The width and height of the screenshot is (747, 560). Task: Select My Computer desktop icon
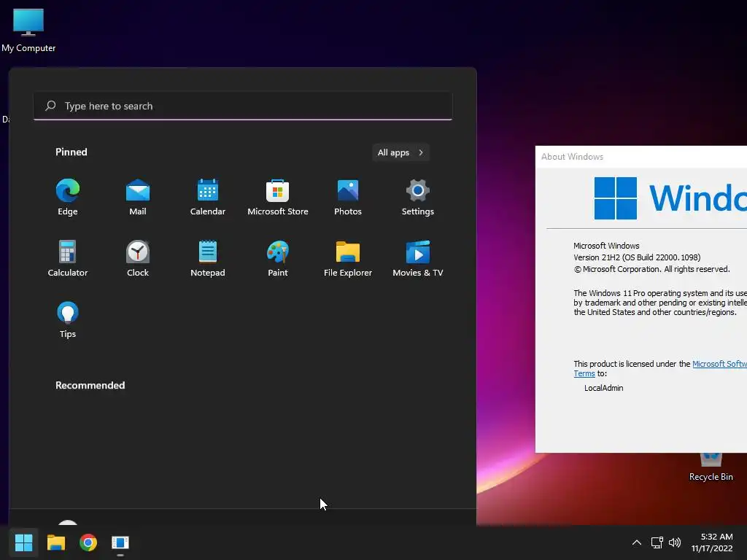(28, 30)
